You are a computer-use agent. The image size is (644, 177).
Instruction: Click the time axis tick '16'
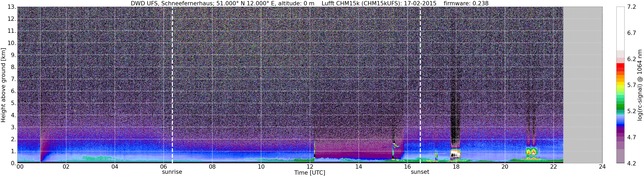pyautogui.click(x=407, y=167)
